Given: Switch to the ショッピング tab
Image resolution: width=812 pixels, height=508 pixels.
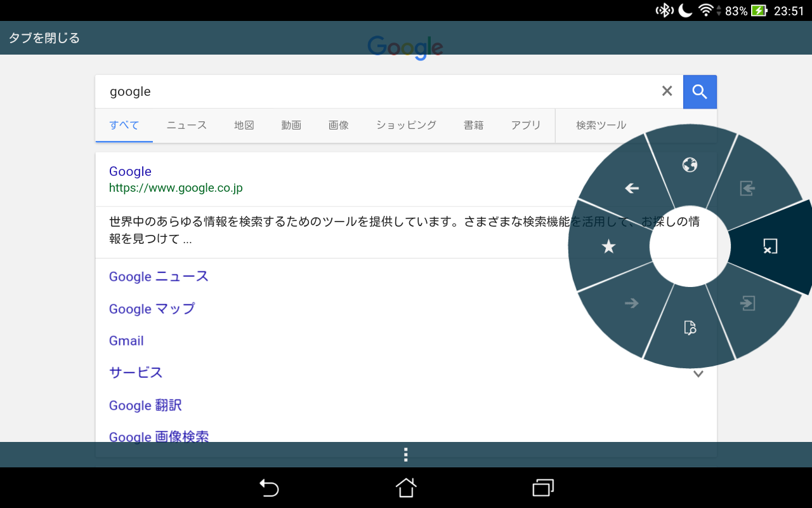Looking at the screenshot, I should point(406,125).
